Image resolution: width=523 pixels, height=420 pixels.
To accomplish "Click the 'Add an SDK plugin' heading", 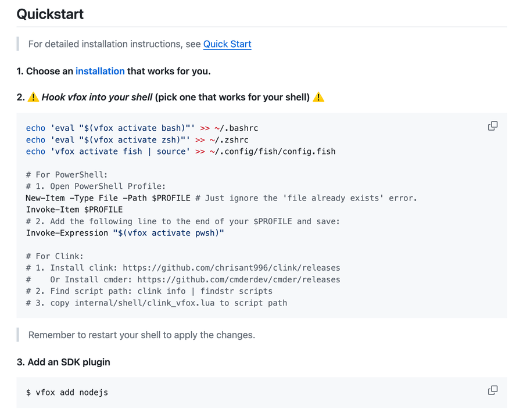I will coord(63,362).
